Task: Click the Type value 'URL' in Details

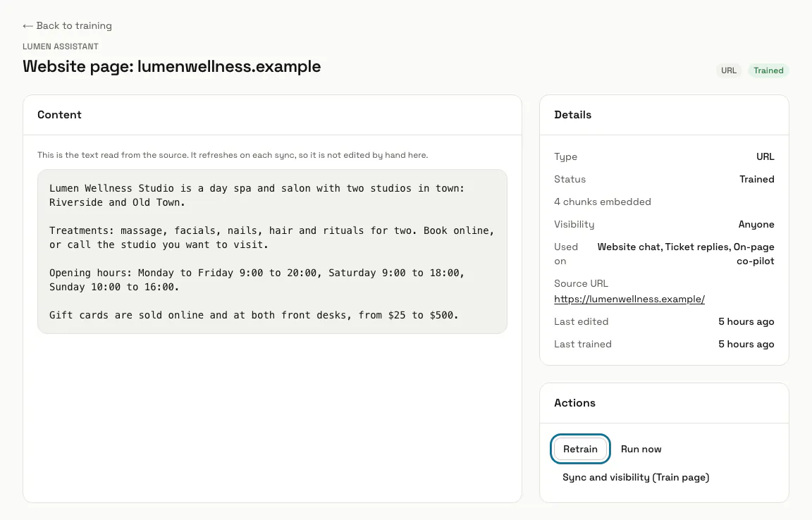Action: 765,156
